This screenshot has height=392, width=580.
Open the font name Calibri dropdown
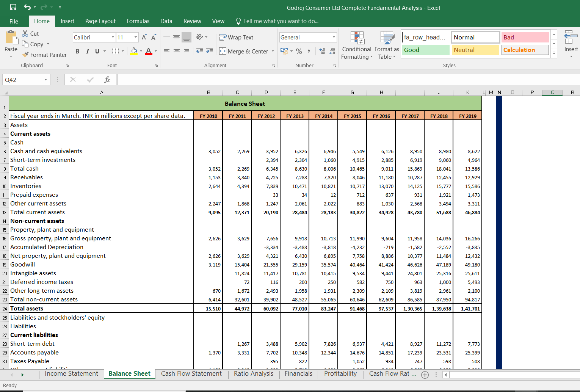coord(113,37)
